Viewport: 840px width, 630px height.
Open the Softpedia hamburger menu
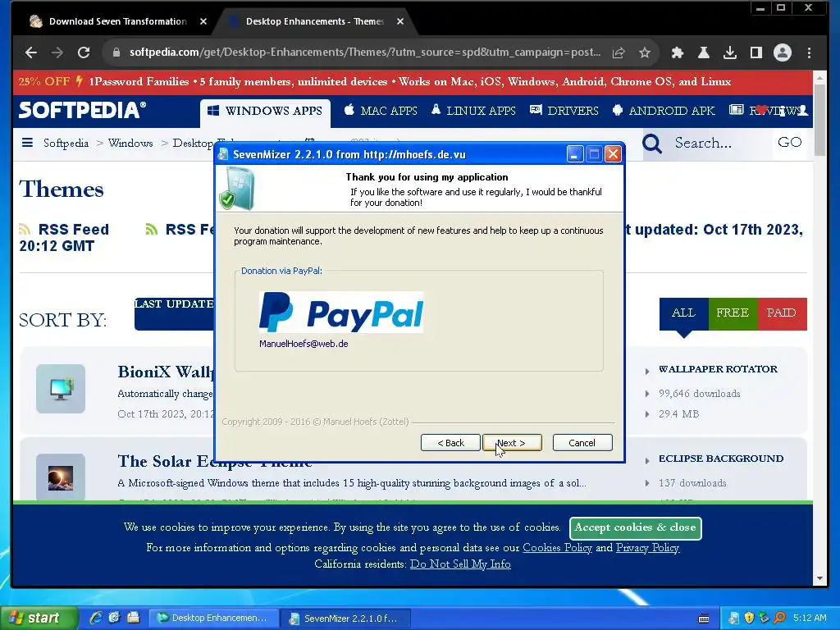27,143
